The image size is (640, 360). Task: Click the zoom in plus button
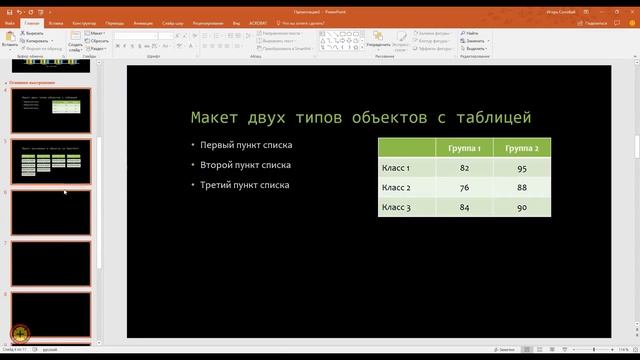[x=612, y=350]
